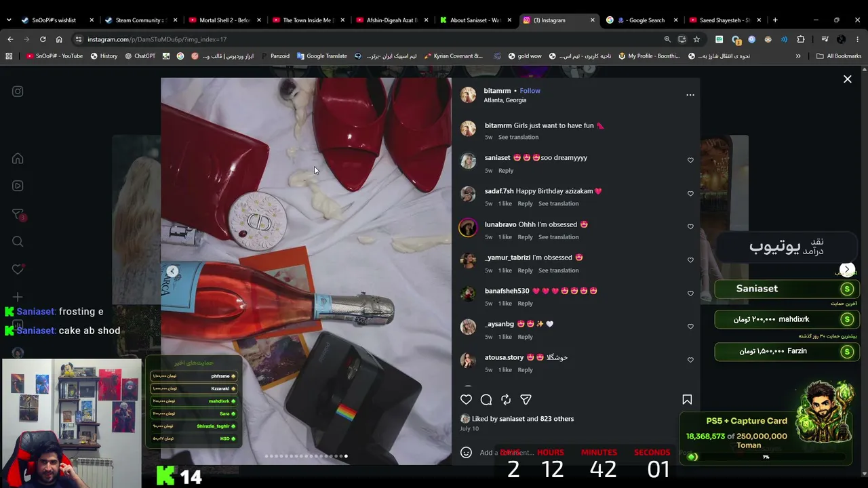
Task: Go to the browser home page
Action: pos(59,39)
